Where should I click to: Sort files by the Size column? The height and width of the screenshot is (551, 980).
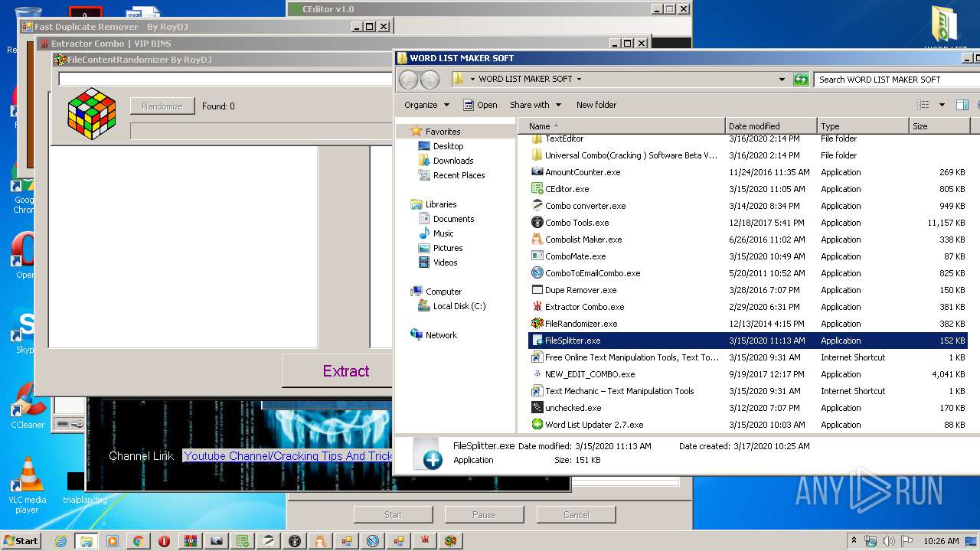click(939, 126)
